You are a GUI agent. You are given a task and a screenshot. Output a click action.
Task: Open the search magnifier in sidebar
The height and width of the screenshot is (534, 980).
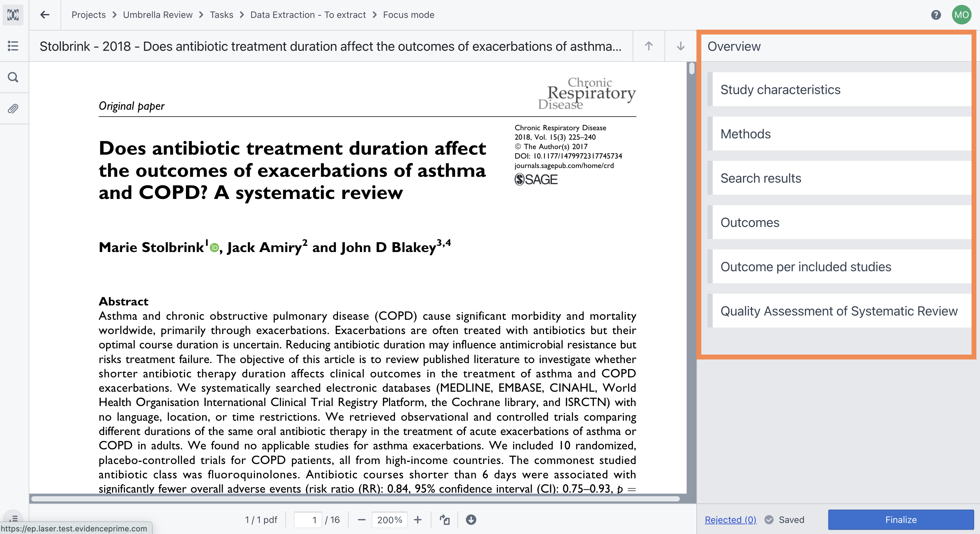coord(13,77)
